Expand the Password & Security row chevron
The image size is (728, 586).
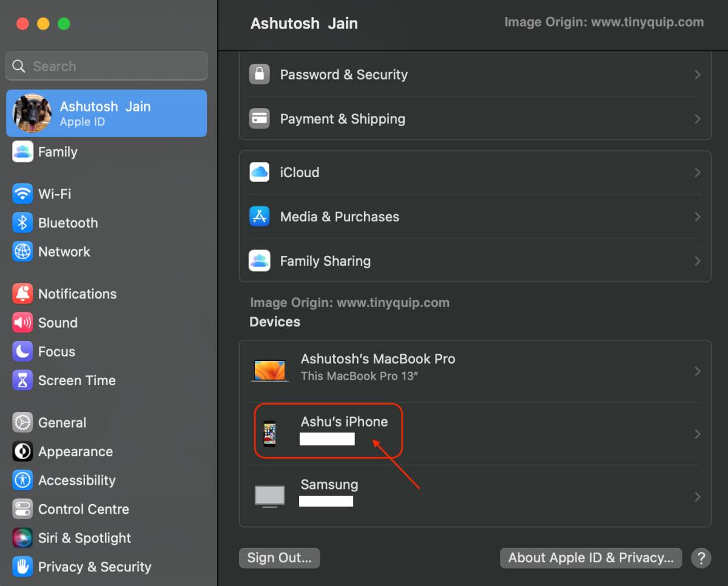(x=697, y=75)
